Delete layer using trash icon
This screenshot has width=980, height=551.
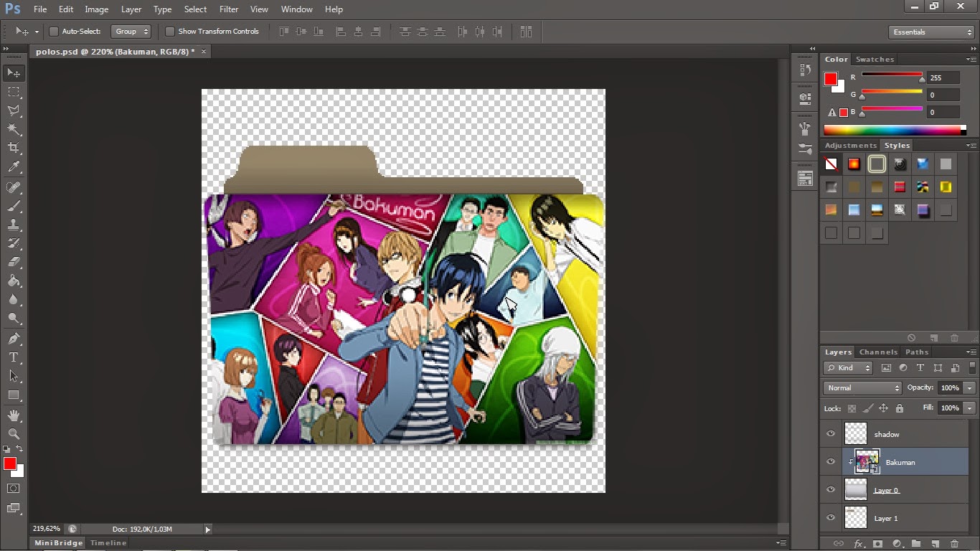pyautogui.click(x=954, y=543)
